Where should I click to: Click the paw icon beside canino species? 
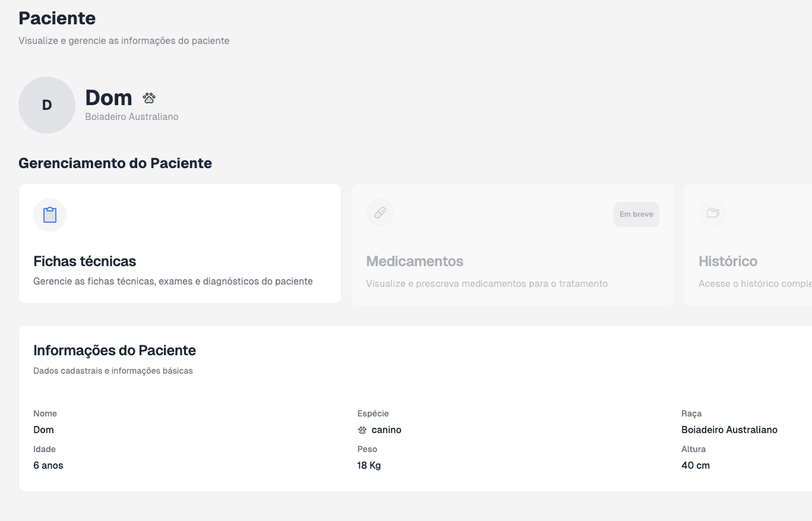362,430
